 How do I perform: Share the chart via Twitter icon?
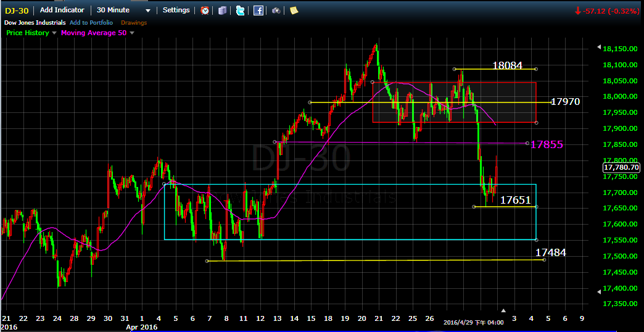pos(240,10)
